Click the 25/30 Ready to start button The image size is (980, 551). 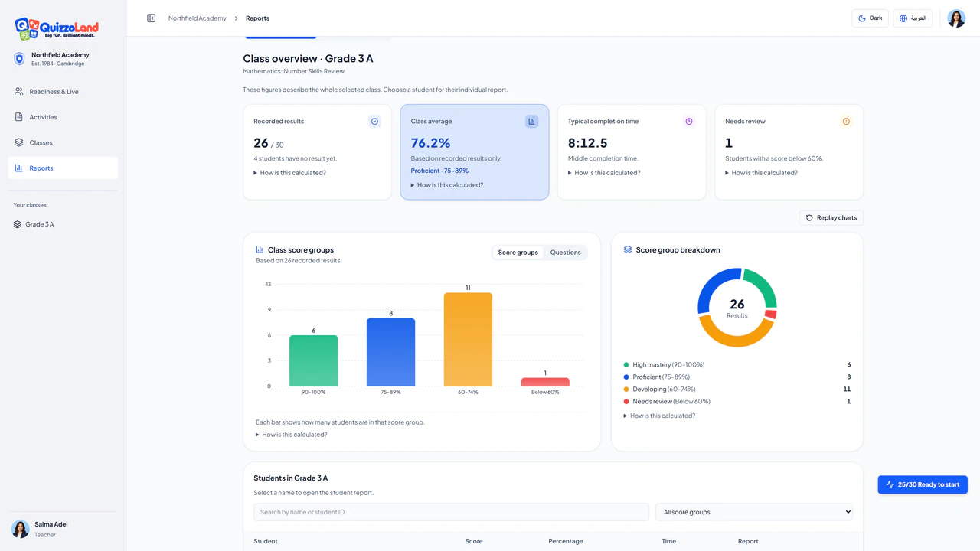click(923, 484)
